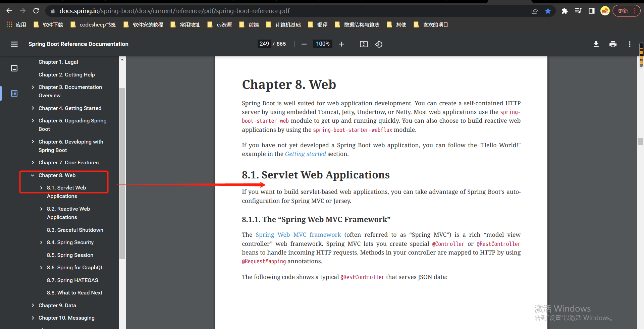Expand Chapter 6. Developing with Spring Boot

pyautogui.click(x=33, y=142)
